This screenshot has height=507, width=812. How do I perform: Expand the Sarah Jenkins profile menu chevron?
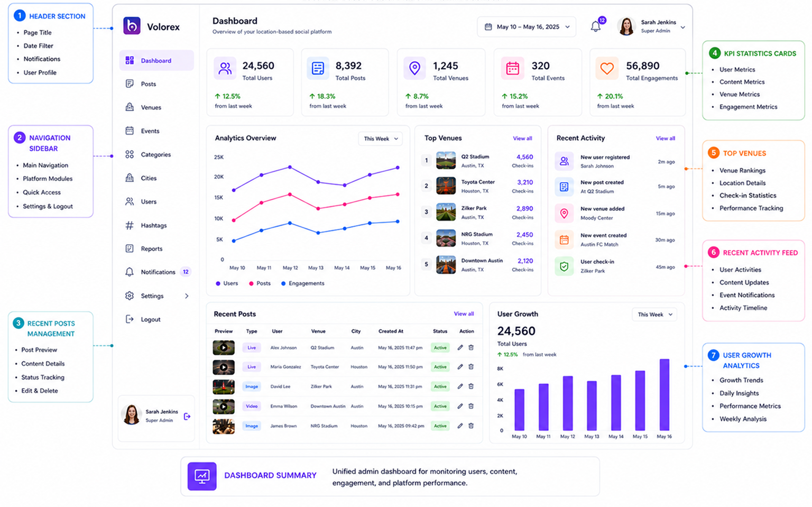coord(683,27)
